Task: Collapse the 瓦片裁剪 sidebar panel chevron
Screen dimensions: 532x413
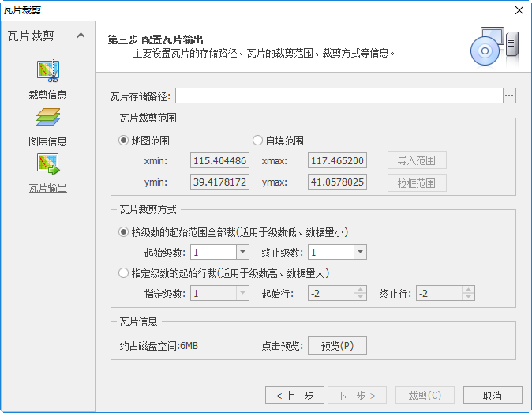Action: click(81, 36)
